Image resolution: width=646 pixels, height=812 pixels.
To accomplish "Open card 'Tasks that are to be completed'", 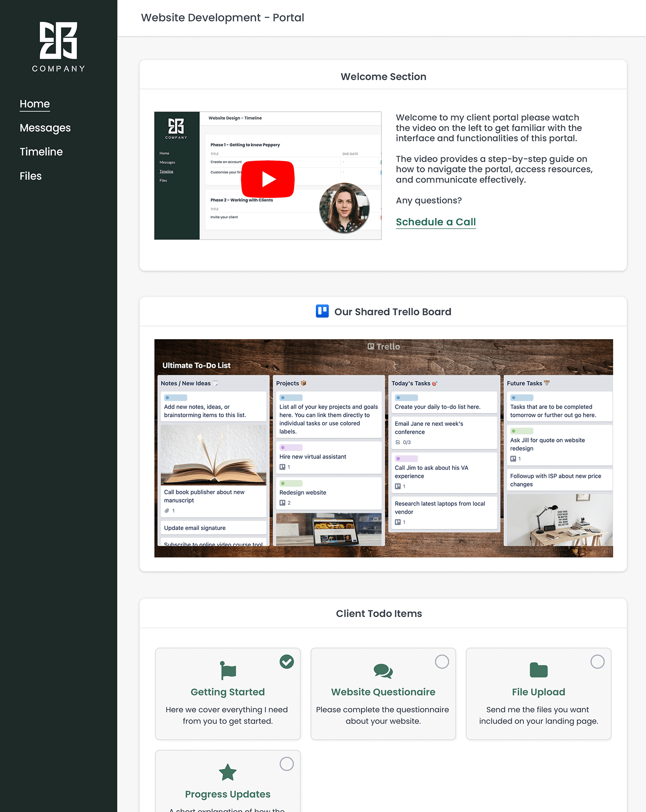I will click(x=559, y=406).
